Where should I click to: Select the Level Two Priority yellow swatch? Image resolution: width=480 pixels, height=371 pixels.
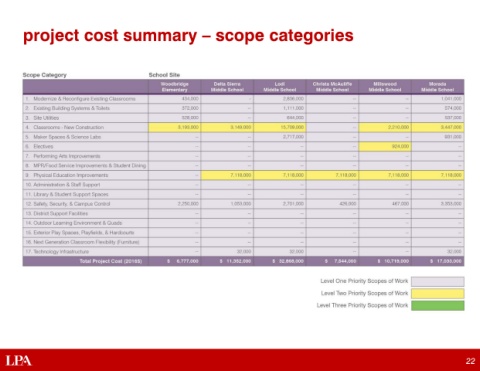437,293
